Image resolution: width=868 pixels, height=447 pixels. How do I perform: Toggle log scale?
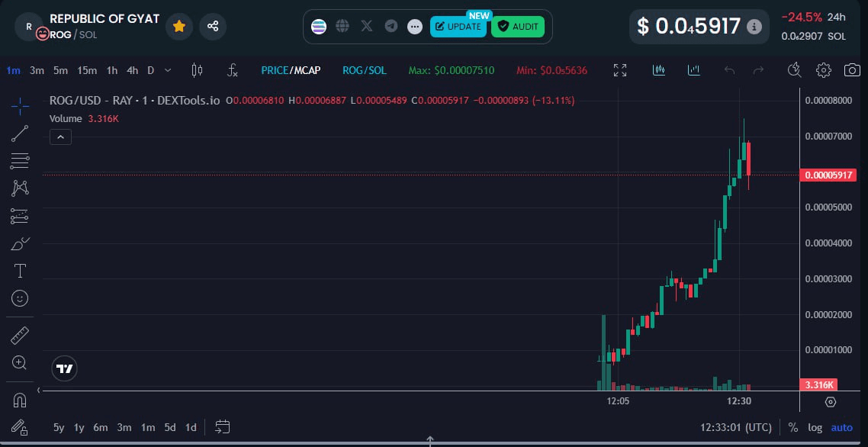click(815, 428)
